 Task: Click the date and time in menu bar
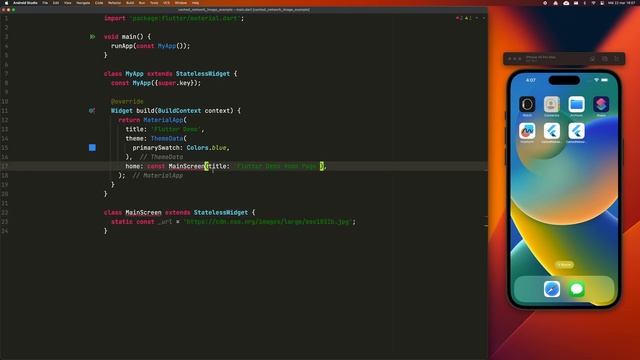pyautogui.click(x=622, y=3)
